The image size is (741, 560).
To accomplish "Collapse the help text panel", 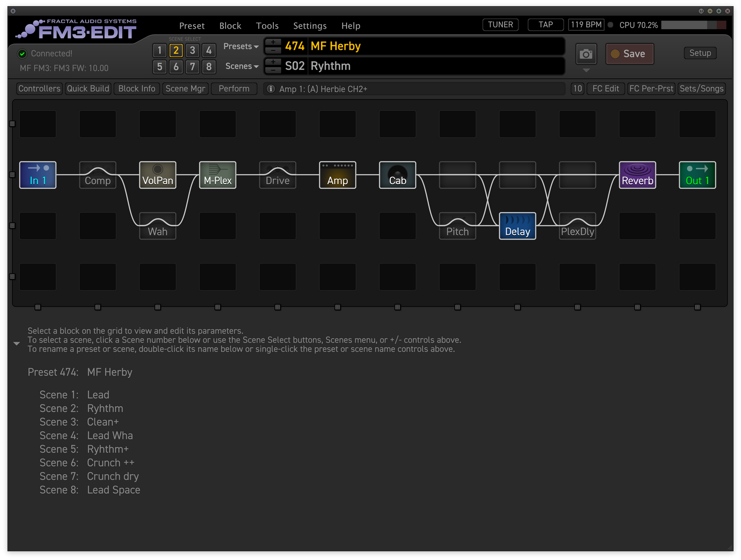I will coord(16,343).
